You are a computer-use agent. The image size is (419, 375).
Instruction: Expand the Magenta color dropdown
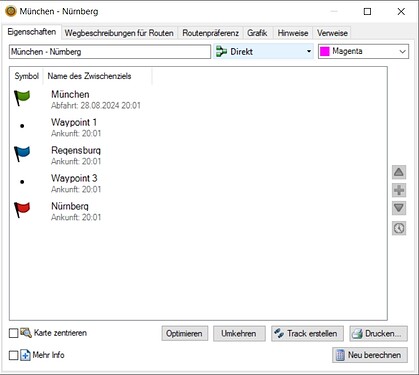coord(363,51)
